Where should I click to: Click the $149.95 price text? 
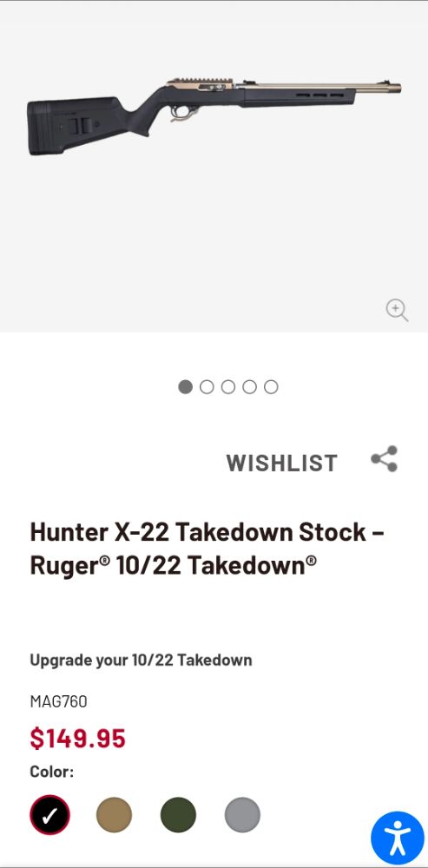77,739
